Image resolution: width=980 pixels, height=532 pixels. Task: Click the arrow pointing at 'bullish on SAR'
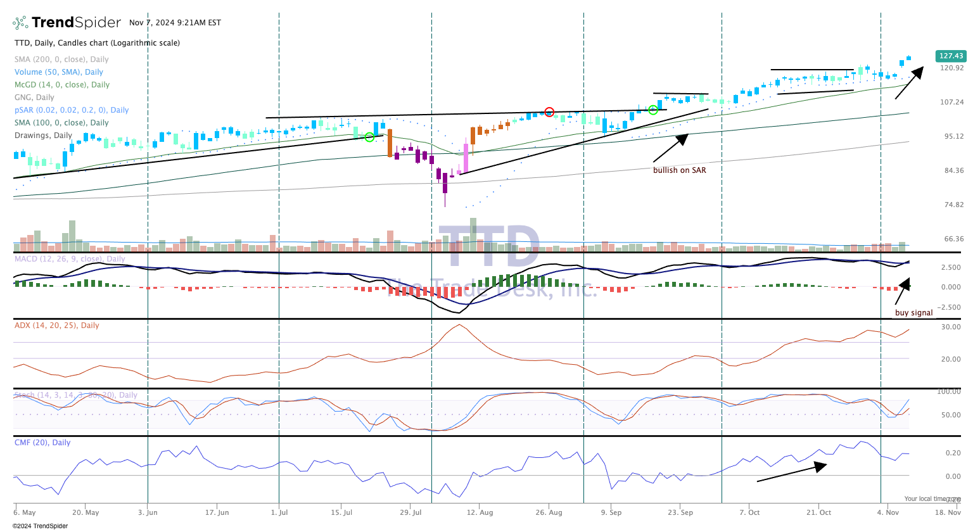(670, 148)
